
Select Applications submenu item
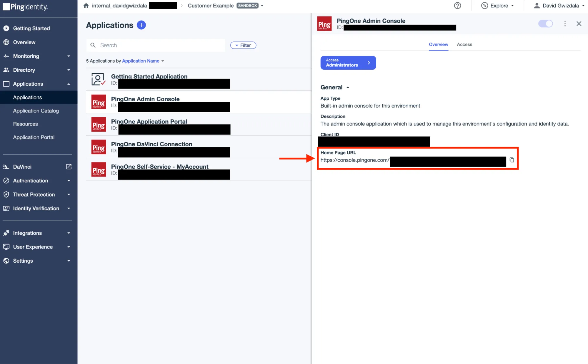[x=39, y=97]
